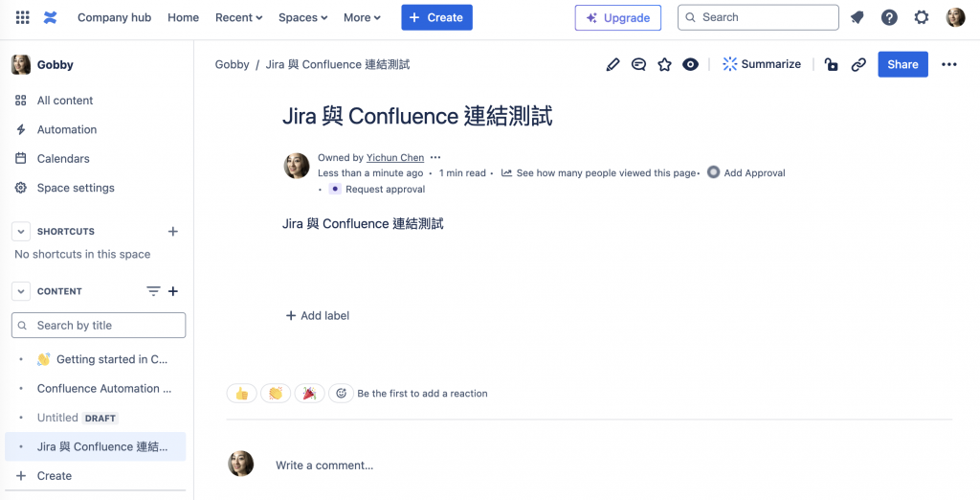Viewport: 980px width, 500px height.
Task: Collapse the Content section
Action: coord(21,291)
